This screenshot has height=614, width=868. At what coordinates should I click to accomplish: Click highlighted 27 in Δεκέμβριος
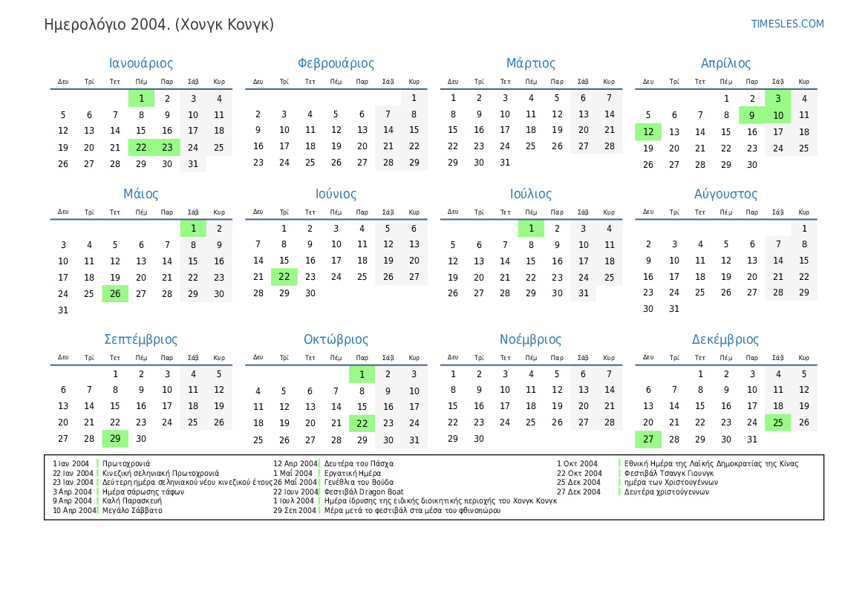click(647, 440)
